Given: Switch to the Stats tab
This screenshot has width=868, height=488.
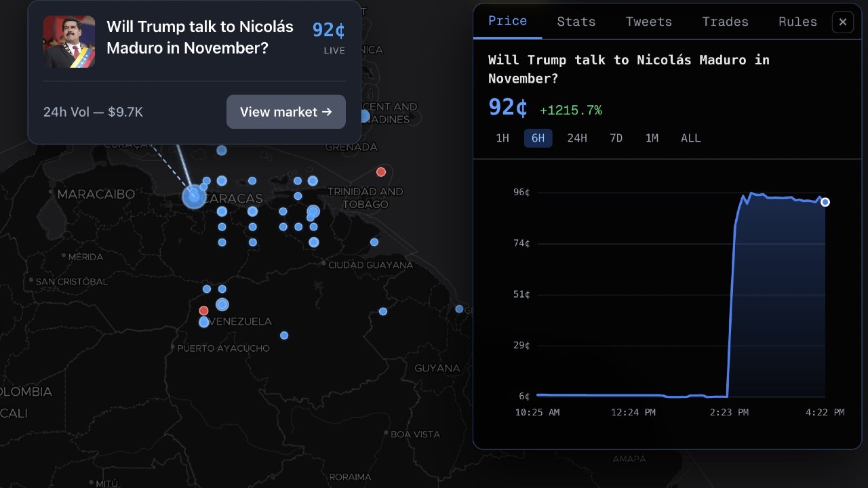Looking at the screenshot, I should pos(576,22).
